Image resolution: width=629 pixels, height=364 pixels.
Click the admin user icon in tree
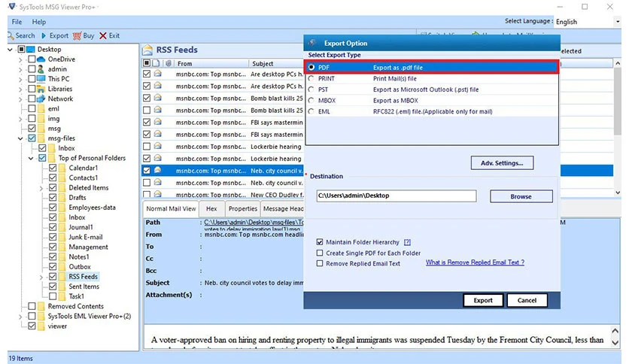(x=41, y=69)
